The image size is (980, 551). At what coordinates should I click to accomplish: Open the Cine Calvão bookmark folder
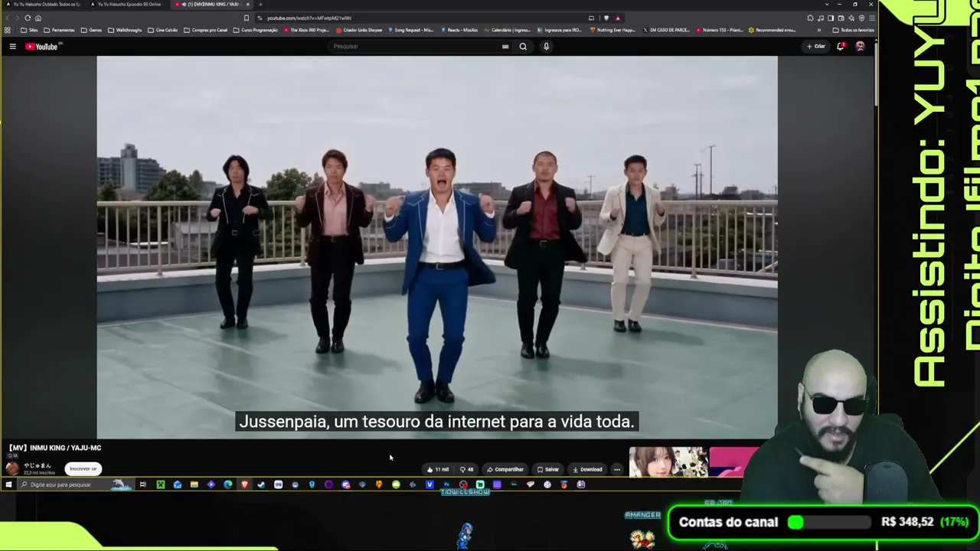coord(162,31)
